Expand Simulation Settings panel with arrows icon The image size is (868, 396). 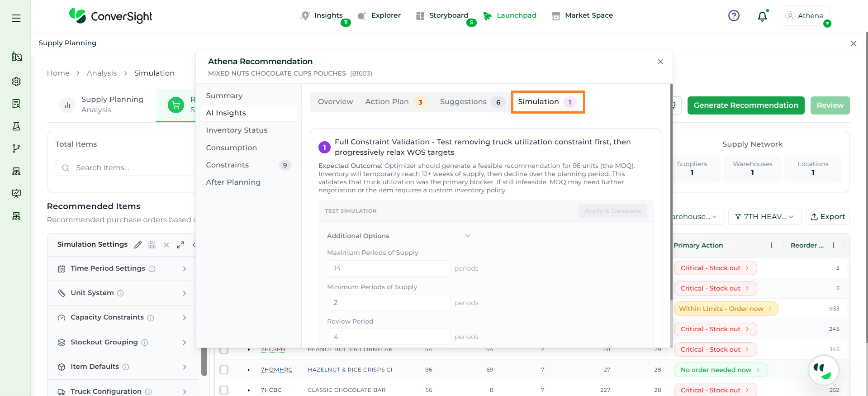click(x=180, y=245)
